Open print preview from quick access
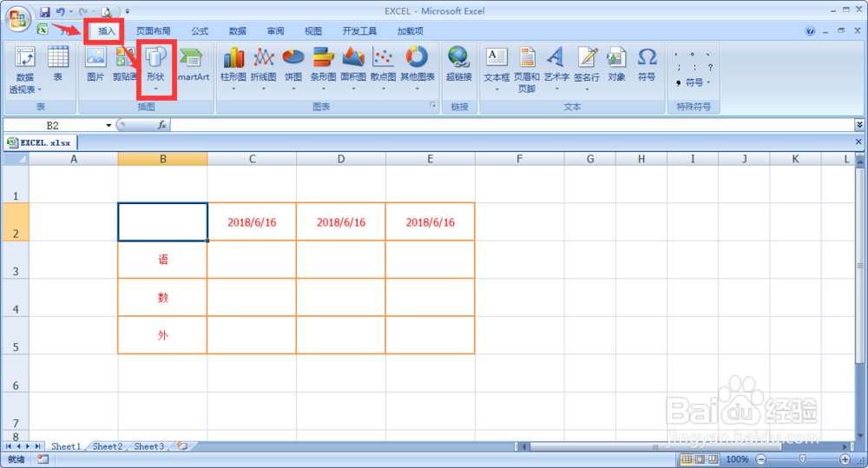The height and width of the screenshot is (468, 868). 106,11
